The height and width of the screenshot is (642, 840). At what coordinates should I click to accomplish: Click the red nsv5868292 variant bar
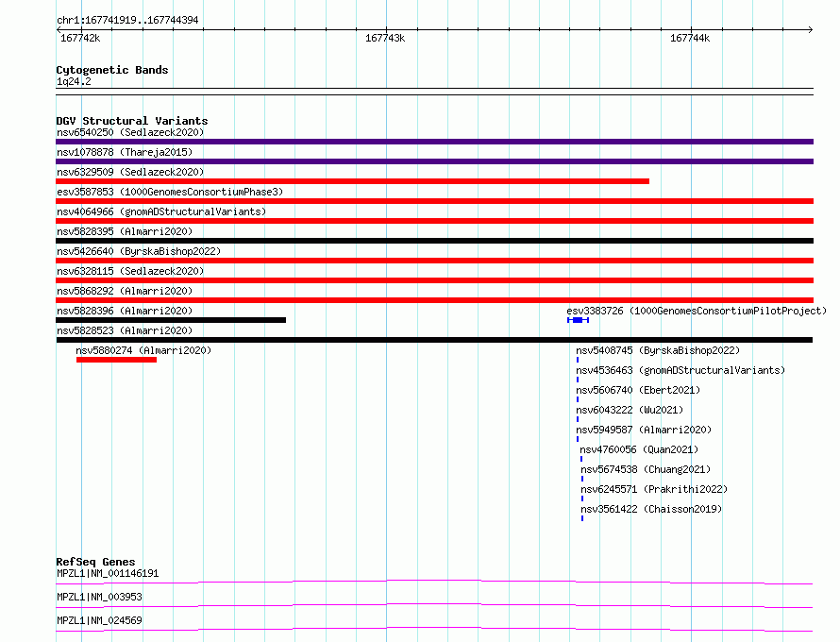[x=434, y=300]
